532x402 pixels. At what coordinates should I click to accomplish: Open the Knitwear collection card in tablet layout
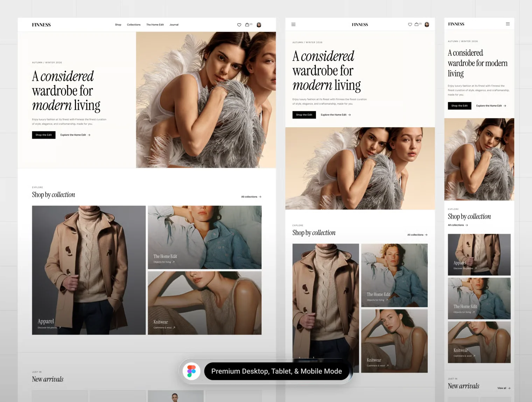(394, 341)
